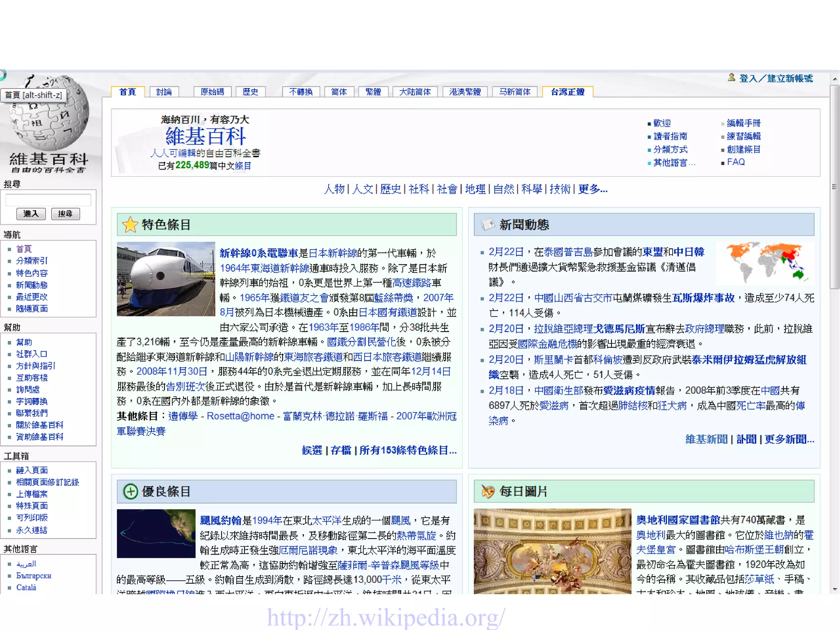Click 鏈入頁面 in toolbox

tap(32, 470)
